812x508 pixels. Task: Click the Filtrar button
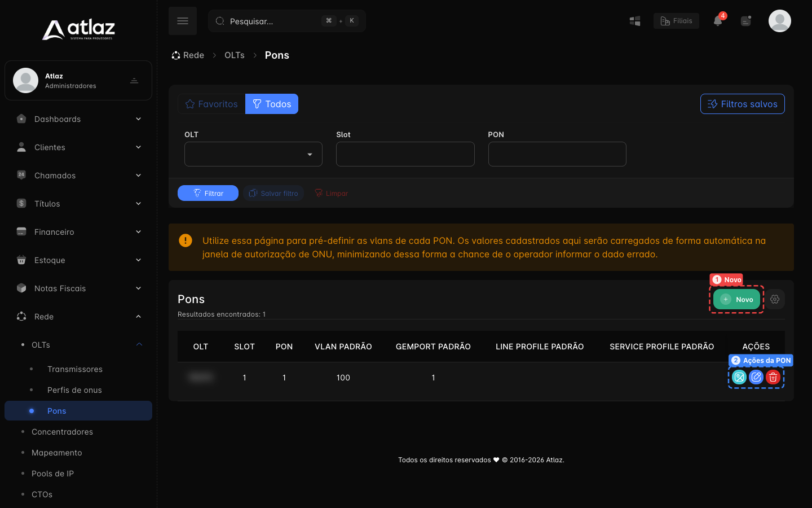[208, 193]
